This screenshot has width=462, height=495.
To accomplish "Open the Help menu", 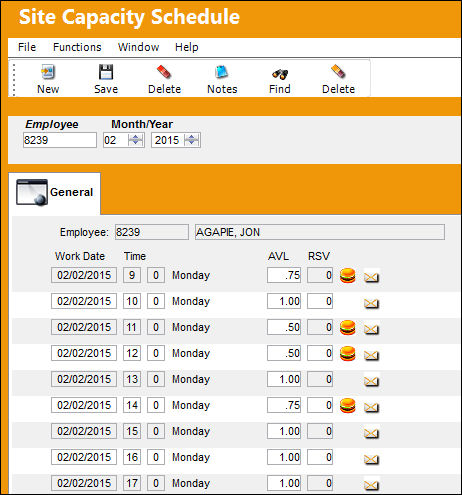I will point(187,47).
